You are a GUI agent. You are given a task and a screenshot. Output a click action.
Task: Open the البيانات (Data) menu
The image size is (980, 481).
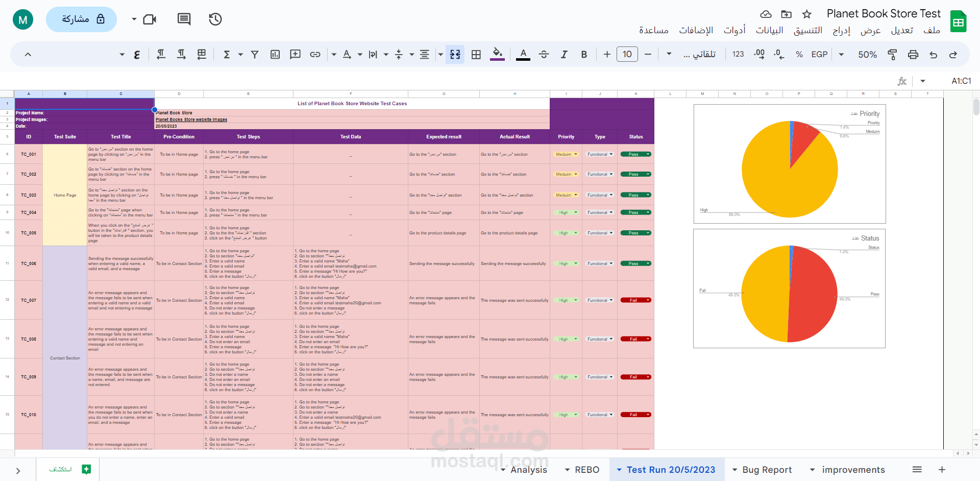[x=769, y=31]
